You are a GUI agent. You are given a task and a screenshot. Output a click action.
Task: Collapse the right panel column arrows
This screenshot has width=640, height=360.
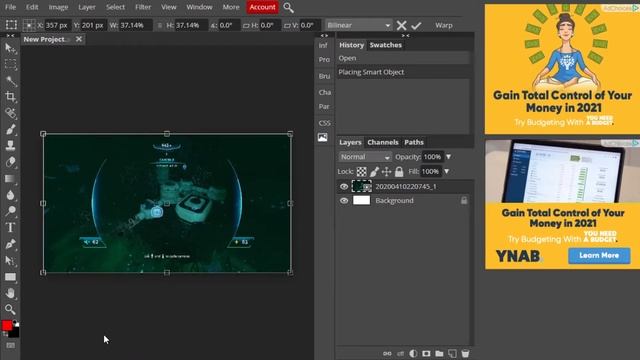405,36
